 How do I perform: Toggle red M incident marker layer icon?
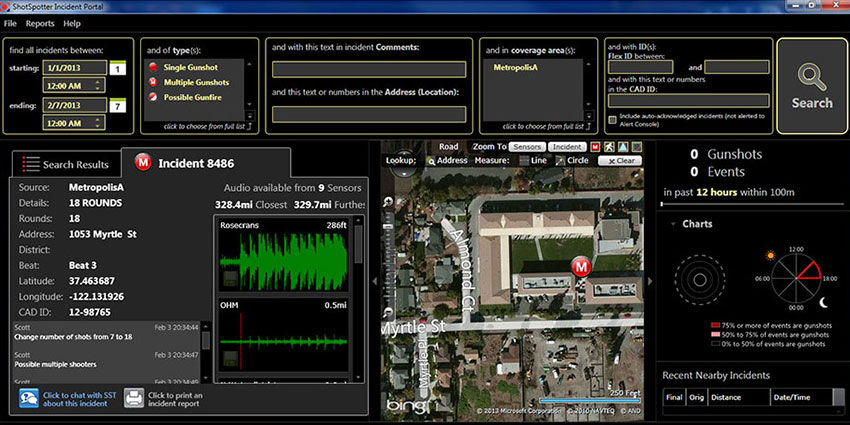pos(595,147)
